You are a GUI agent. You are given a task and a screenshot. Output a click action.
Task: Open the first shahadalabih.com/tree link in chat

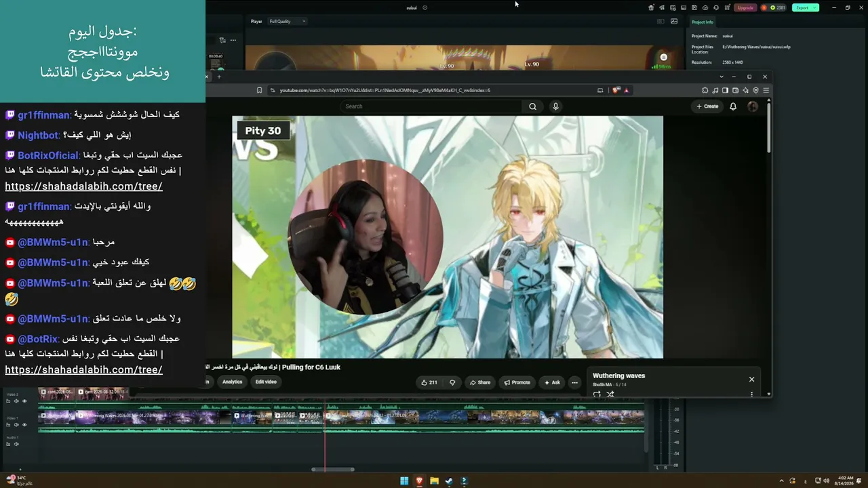[x=83, y=186]
